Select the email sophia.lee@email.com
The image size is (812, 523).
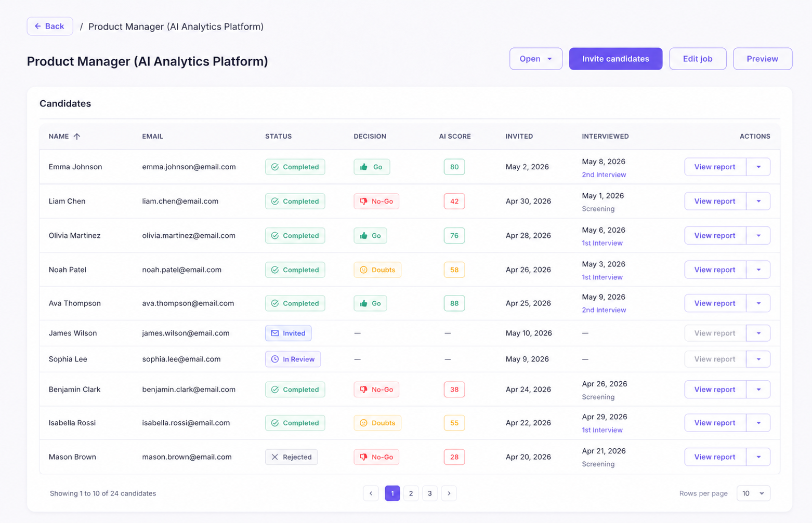(x=181, y=359)
